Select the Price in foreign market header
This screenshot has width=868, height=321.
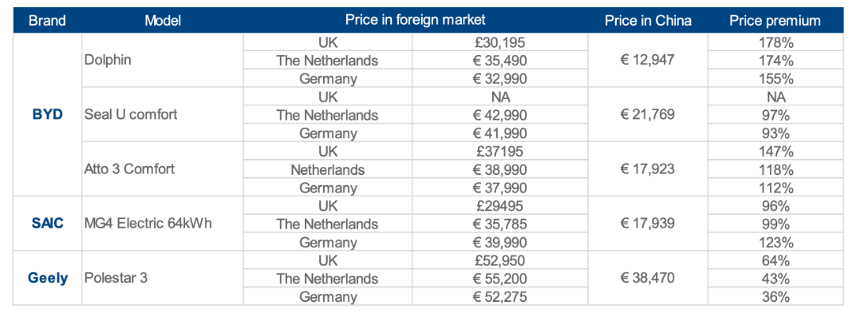[x=415, y=20]
